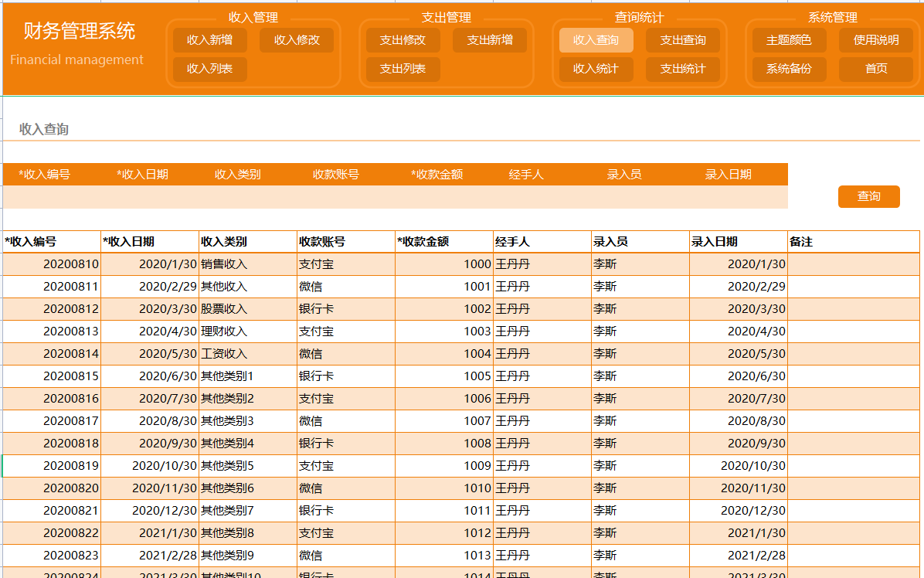The image size is (924, 578).
Task: Click the 备注 column header
Action: (x=853, y=242)
